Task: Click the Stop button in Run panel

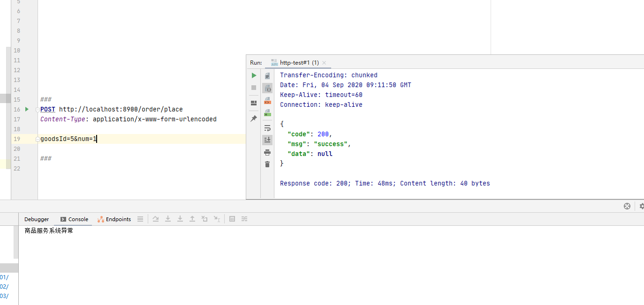Action: (254, 88)
